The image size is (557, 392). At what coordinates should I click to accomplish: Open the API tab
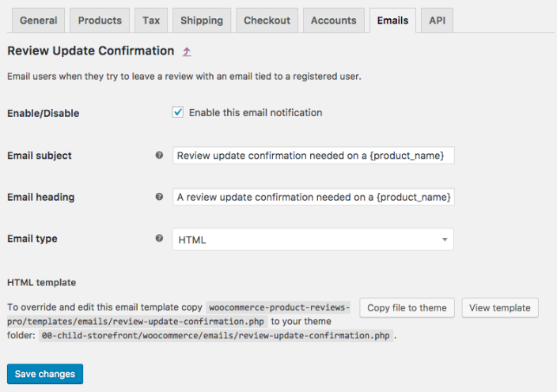click(x=437, y=21)
